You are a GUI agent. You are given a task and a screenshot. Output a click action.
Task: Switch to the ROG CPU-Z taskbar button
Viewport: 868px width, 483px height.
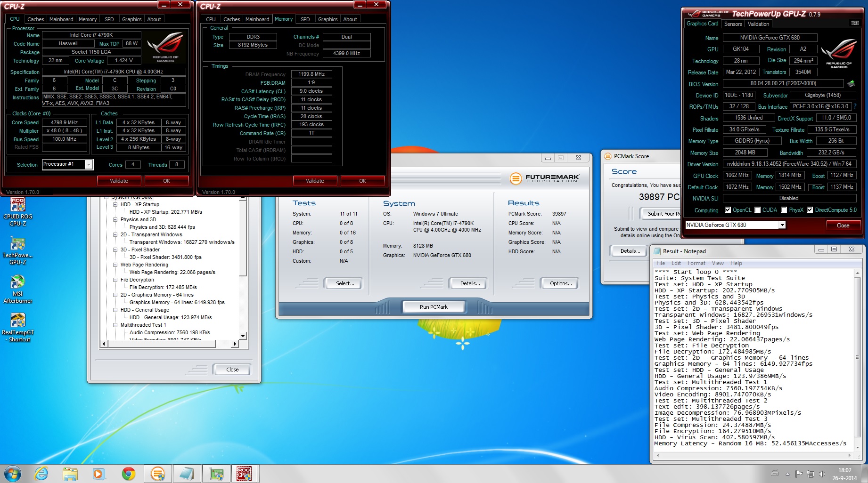[x=245, y=474]
